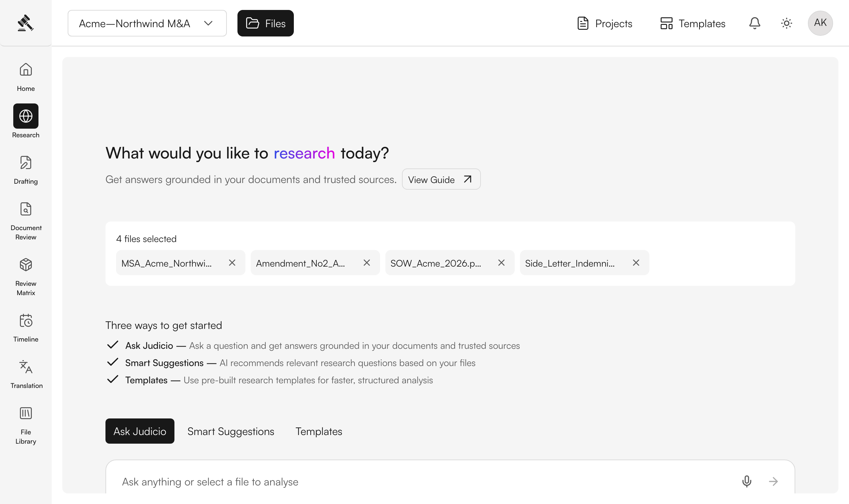Switch to the bottom Templates tab

319,431
